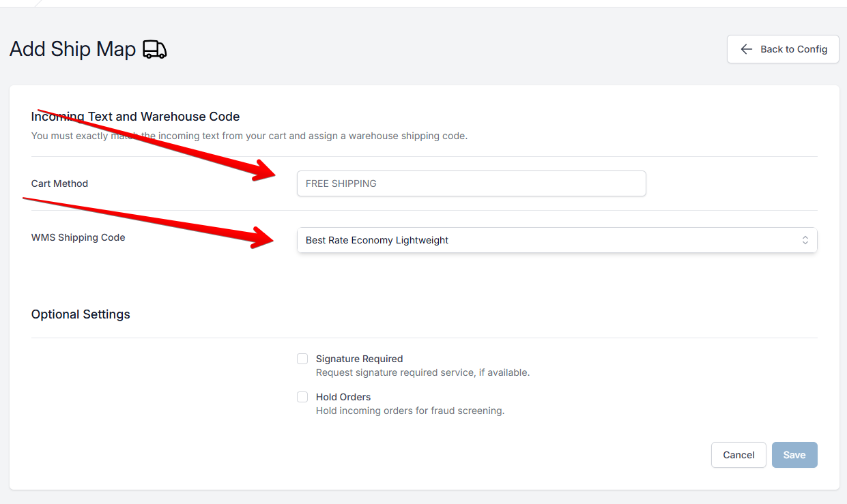Screen dimensions: 847x504
Task: Click the left arrow icon in Back to Config
Action: [747, 49]
